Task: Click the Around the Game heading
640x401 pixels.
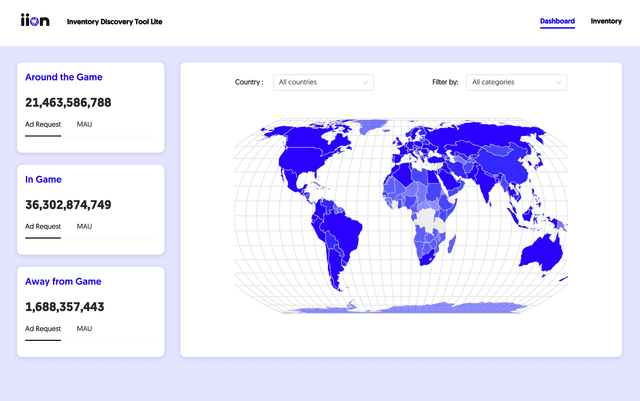Action: [x=64, y=77]
